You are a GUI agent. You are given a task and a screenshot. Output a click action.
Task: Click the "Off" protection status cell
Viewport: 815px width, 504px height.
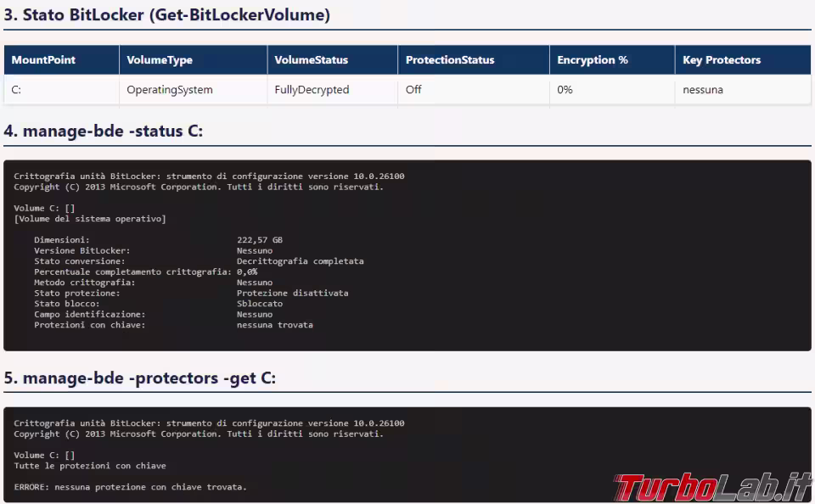(x=474, y=90)
